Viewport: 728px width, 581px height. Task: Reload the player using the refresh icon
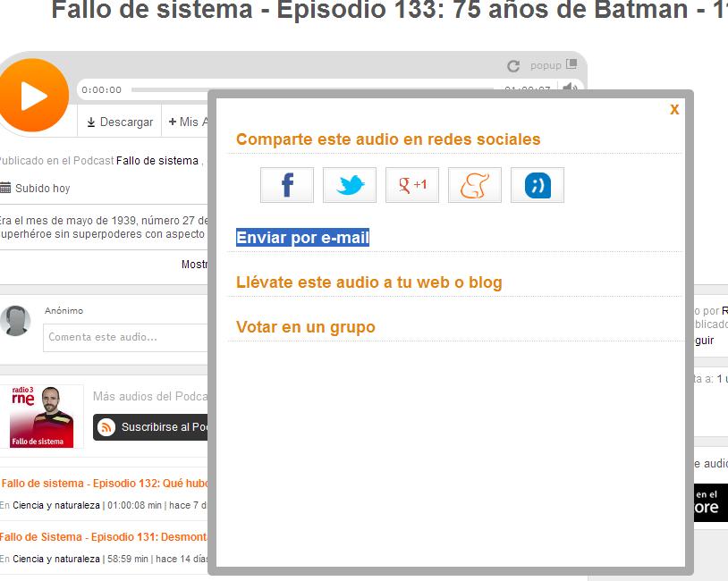(513, 66)
